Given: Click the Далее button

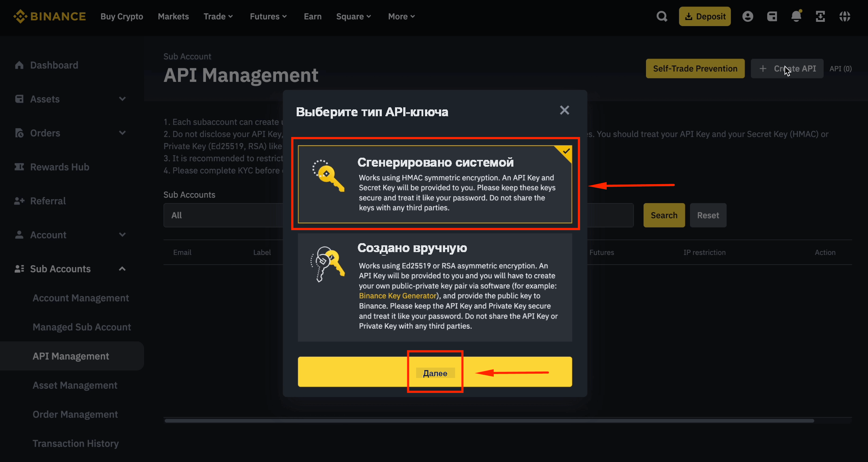Looking at the screenshot, I should pos(435,372).
